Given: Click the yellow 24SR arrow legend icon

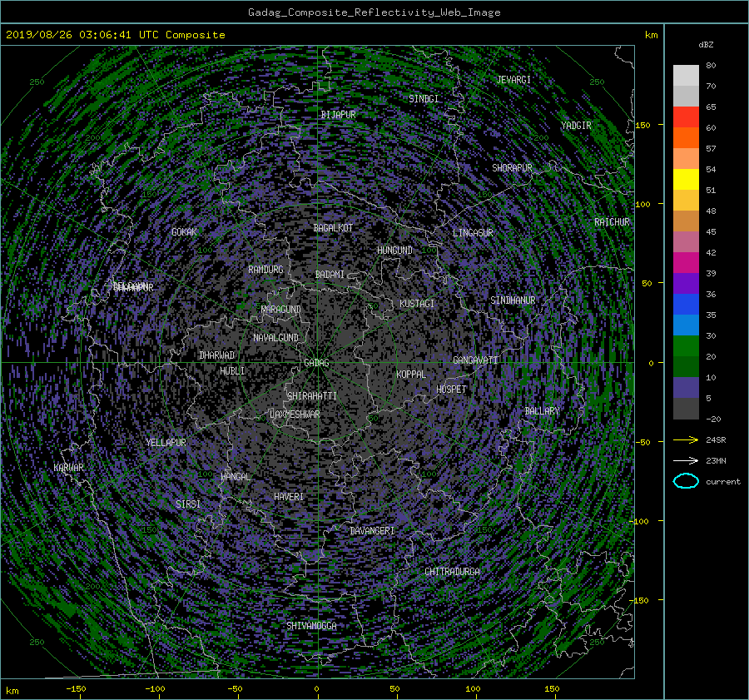Looking at the screenshot, I should click(686, 439).
